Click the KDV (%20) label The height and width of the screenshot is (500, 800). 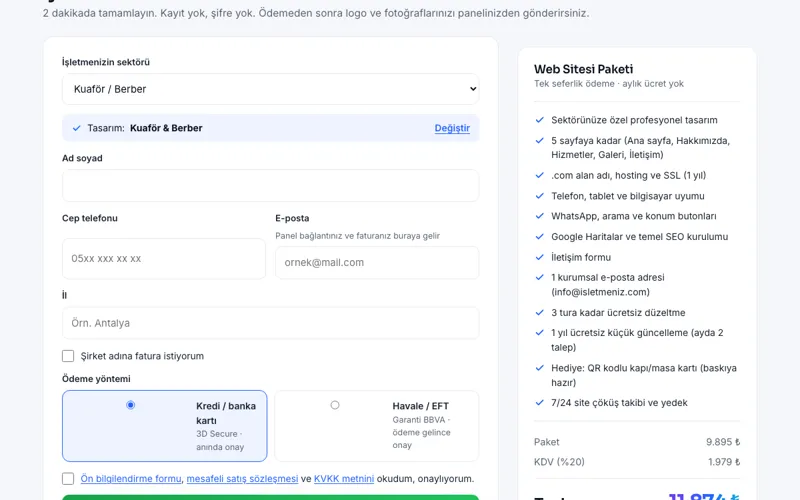[x=559, y=462]
